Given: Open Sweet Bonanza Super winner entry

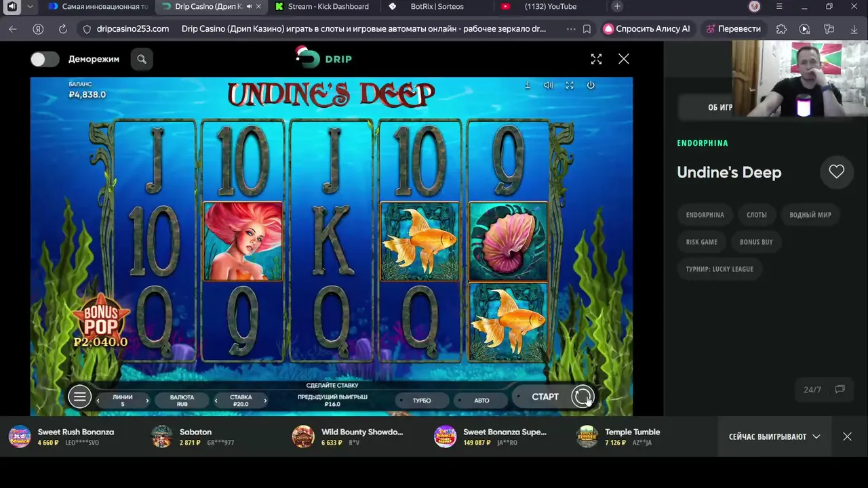Looking at the screenshot, I should coord(490,436).
